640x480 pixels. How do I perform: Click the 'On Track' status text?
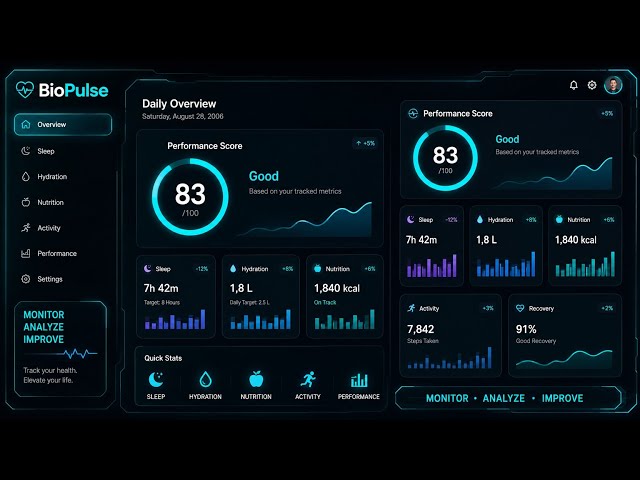point(325,302)
